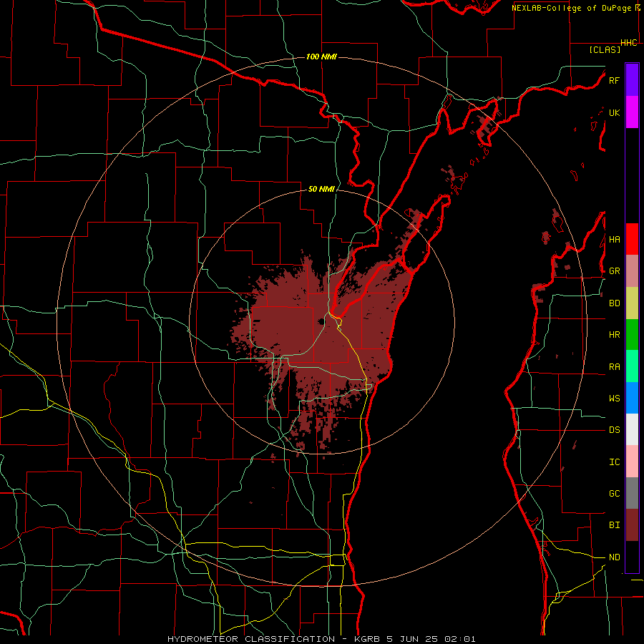The image size is (644, 644).
Task: Click the IC pink legend swatch
Action: 632,462
